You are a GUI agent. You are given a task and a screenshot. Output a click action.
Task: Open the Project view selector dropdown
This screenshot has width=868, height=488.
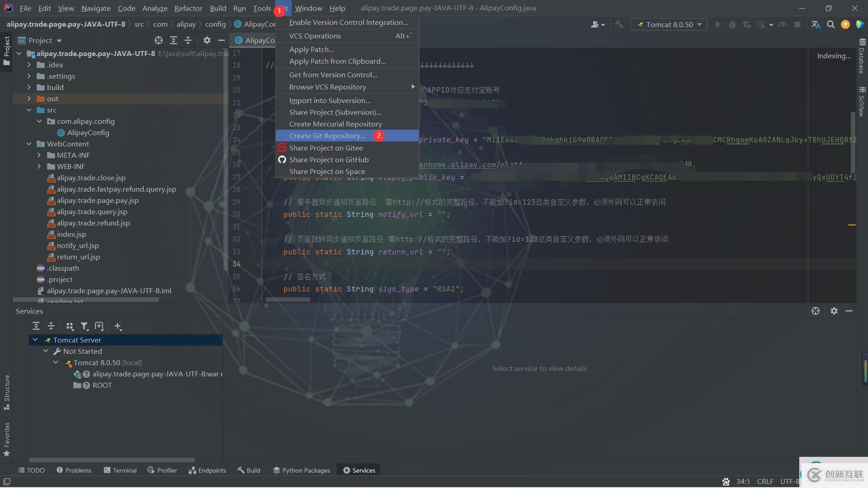click(40, 40)
